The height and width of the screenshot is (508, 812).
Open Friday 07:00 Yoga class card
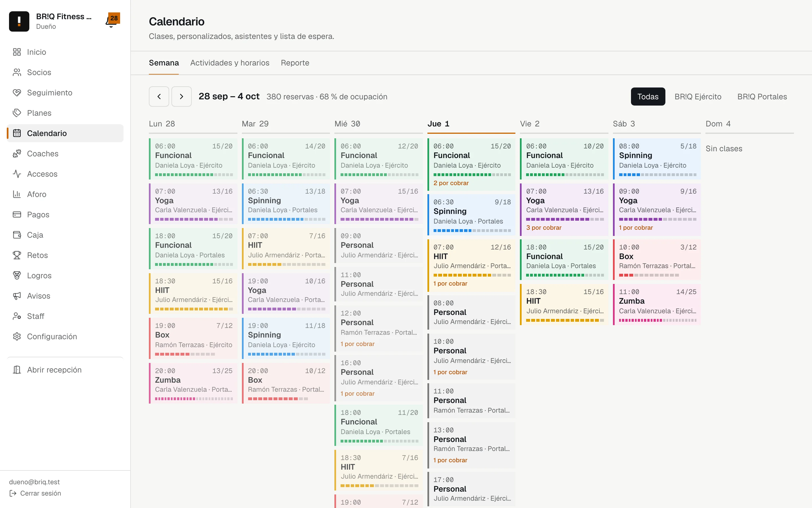pos(564,209)
